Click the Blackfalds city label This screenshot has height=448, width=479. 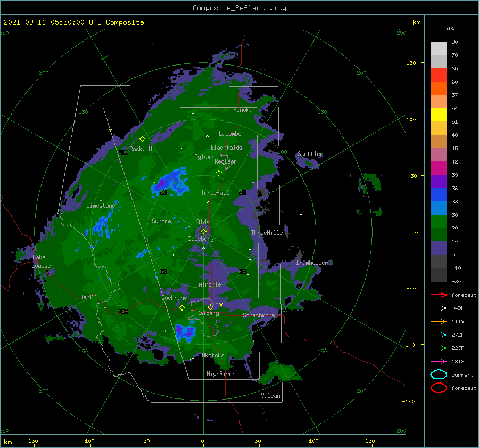226,148
